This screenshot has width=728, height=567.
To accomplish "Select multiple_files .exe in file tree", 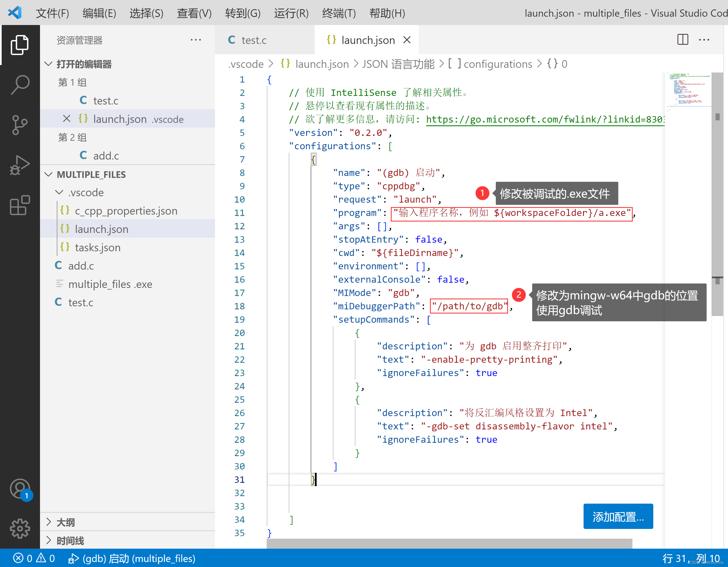I will tap(127, 284).
